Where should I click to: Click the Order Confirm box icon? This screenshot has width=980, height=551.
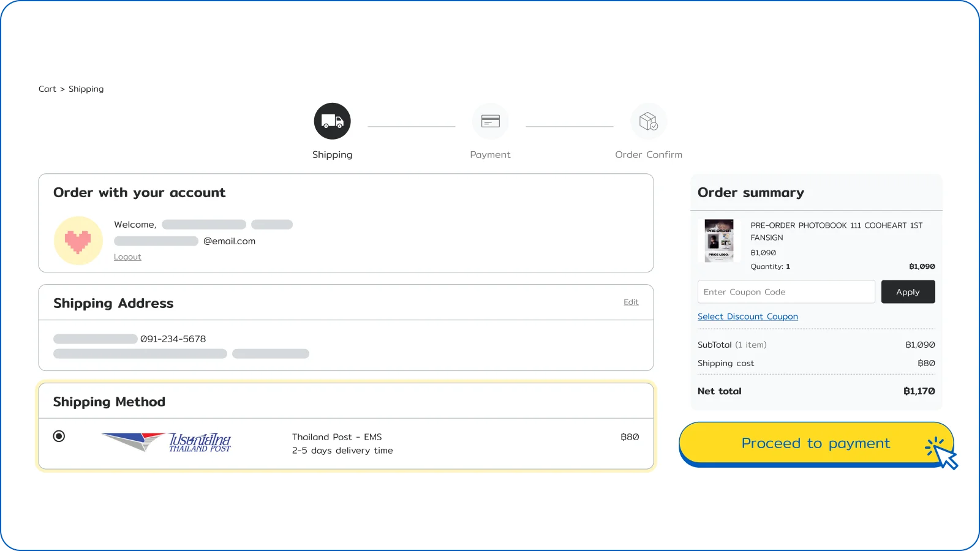[648, 121]
